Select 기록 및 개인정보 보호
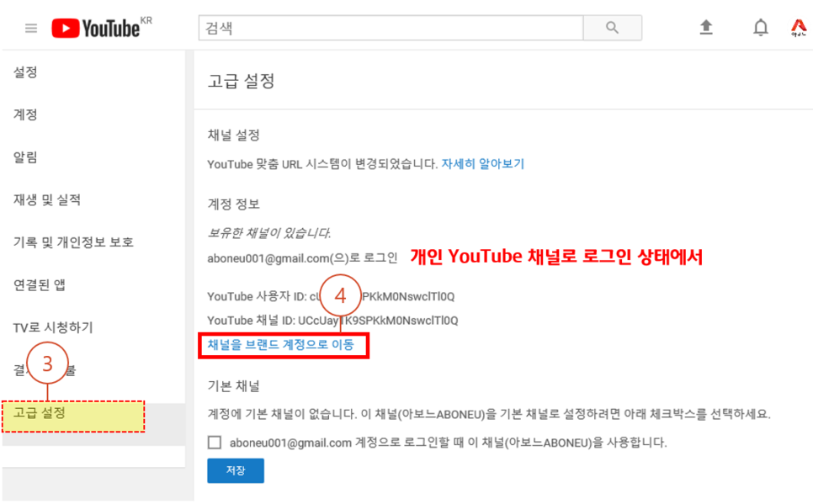Viewport: 813px width, 504px height. 73,242
